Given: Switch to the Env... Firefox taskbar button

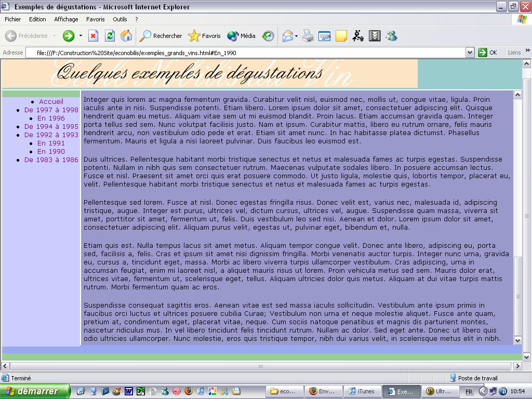Looking at the screenshot, I should click(323, 391).
